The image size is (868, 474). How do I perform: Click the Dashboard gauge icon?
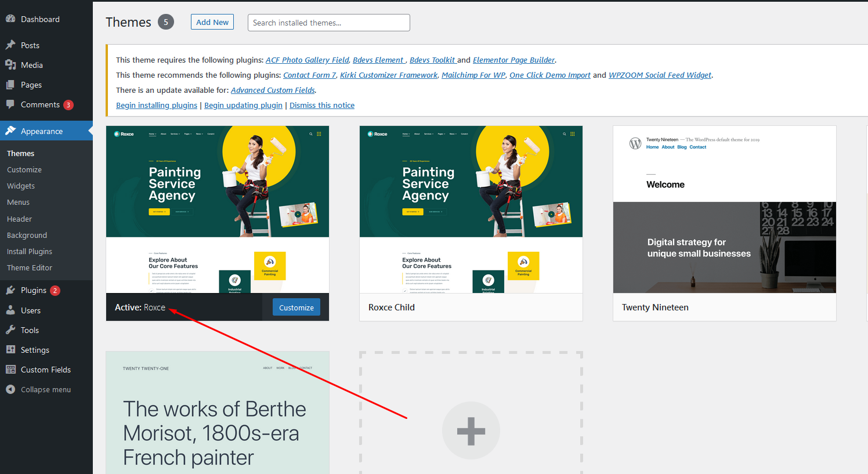10,19
